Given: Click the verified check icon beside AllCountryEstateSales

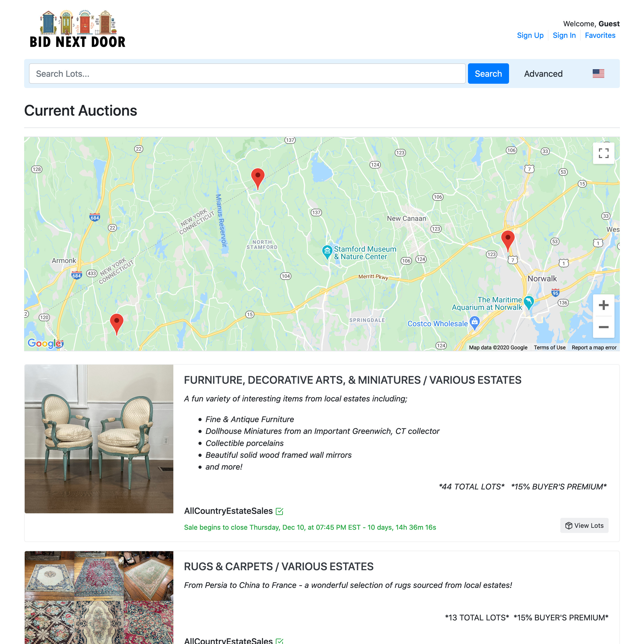Looking at the screenshot, I should pyautogui.click(x=280, y=511).
